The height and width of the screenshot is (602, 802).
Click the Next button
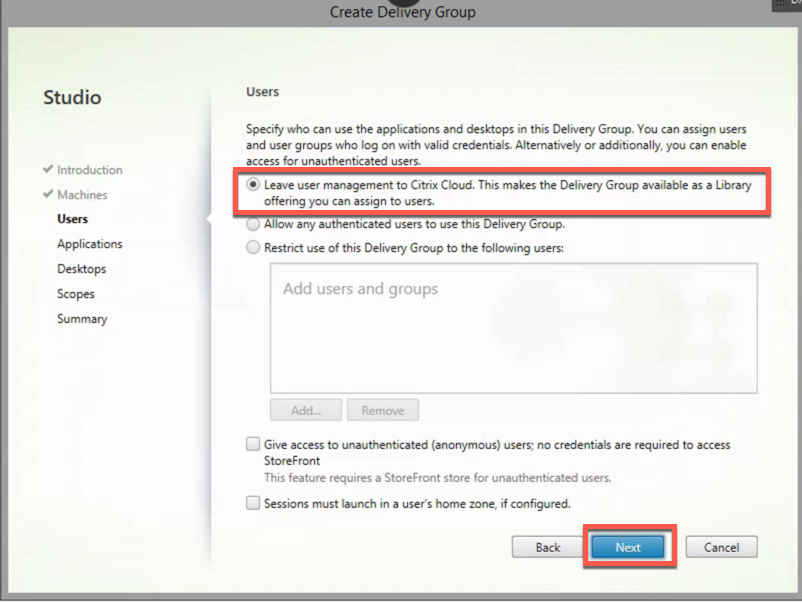pyautogui.click(x=628, y=547)
